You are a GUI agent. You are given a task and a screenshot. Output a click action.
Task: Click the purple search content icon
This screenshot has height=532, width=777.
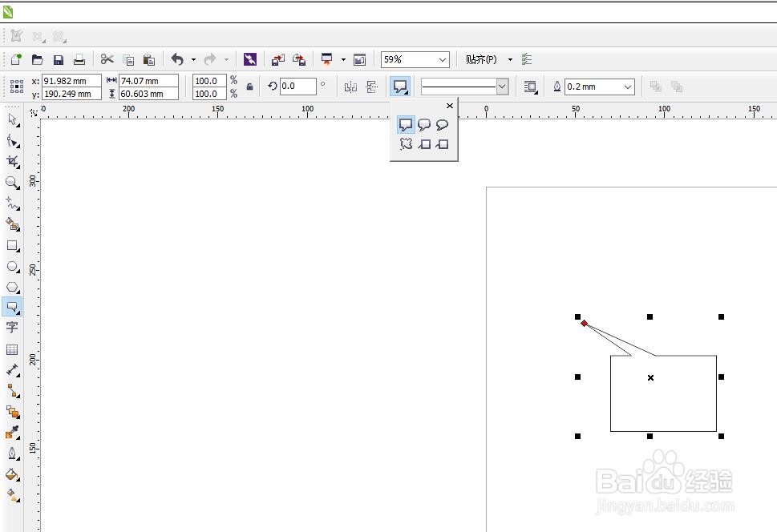(x=249, y=60)
